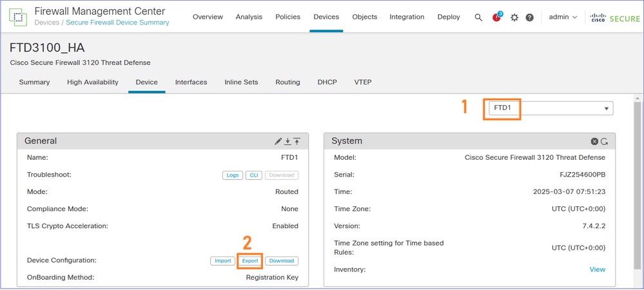Select the Device tab

[146, 82]
